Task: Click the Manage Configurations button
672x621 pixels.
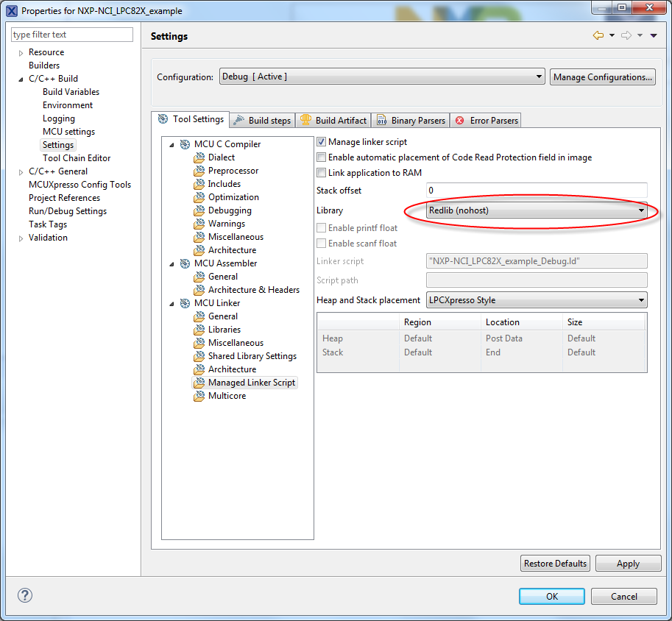Action: [603, 77]
